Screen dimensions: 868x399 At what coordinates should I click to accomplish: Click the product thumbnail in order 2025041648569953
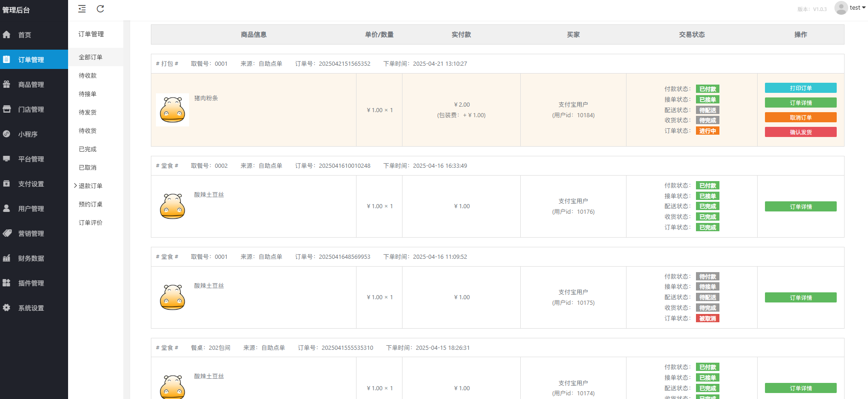[172, 297]
